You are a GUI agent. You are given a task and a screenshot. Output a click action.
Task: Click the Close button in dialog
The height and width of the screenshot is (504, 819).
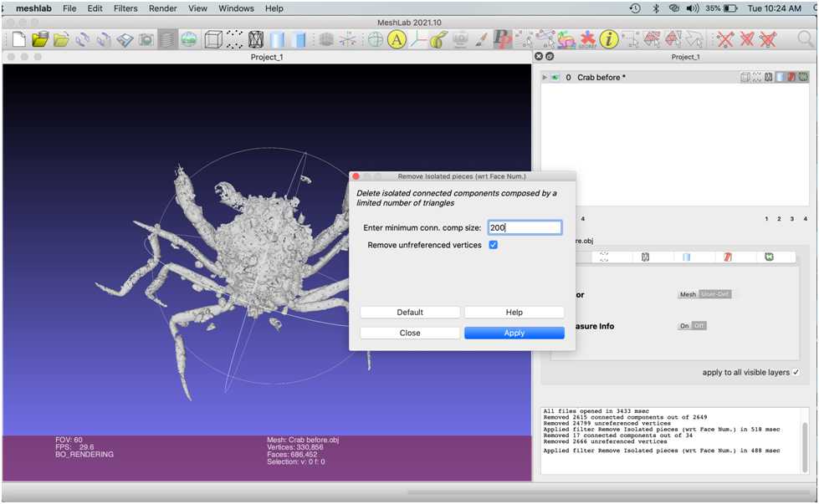click(410, 333)
